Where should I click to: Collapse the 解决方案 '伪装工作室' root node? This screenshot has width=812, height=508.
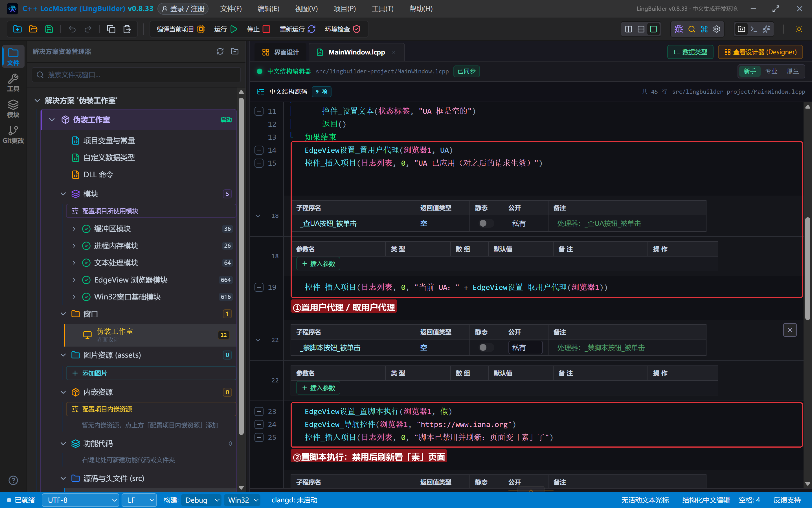[x=37, y=100]
